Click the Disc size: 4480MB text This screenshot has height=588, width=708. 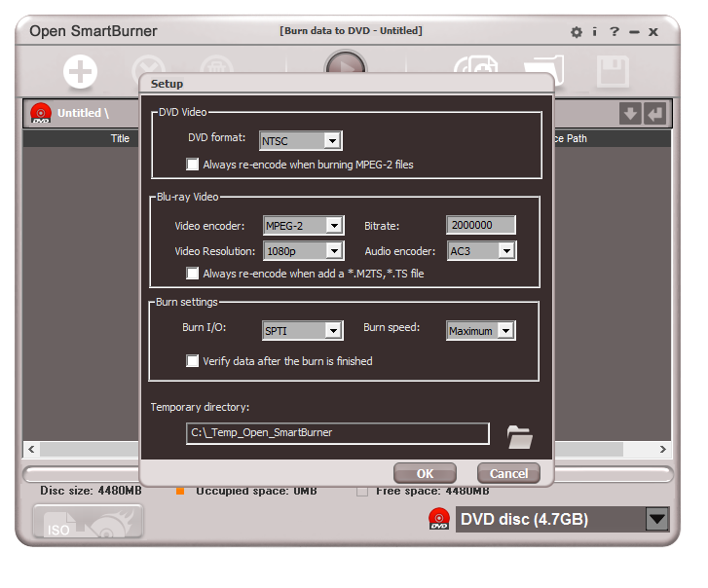pos(91,491)
